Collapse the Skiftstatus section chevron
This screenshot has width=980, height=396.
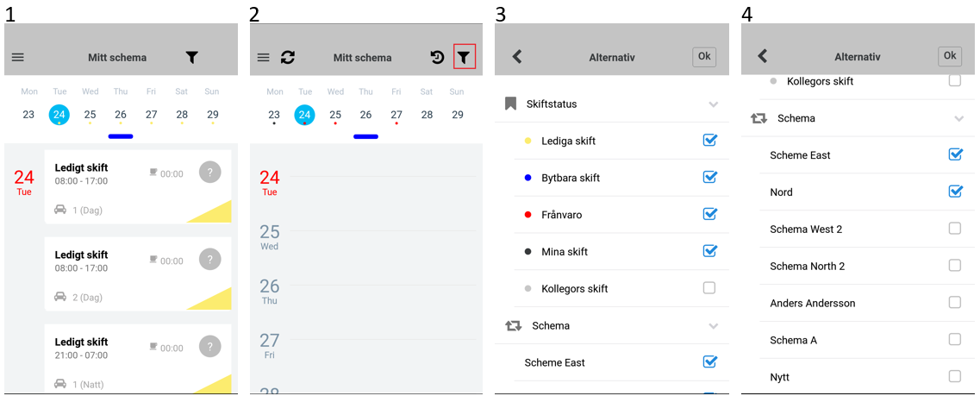713,104
